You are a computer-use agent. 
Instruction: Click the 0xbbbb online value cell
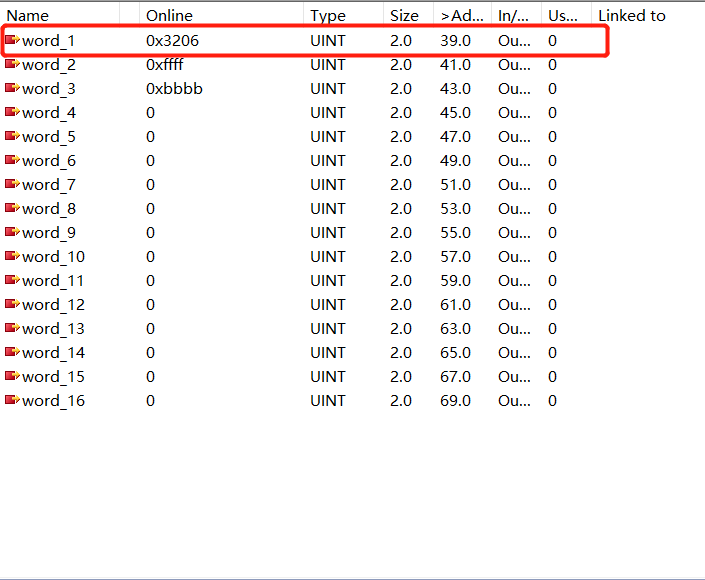pos(174,89)
